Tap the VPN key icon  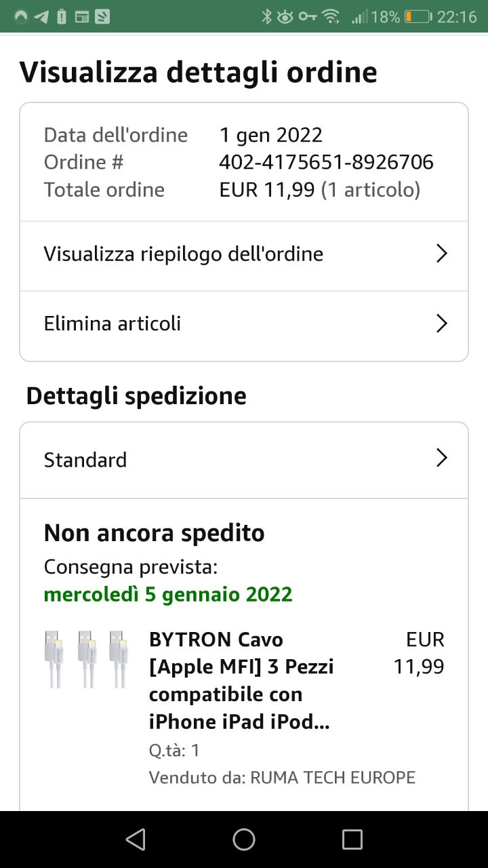[x=307, y=17]
